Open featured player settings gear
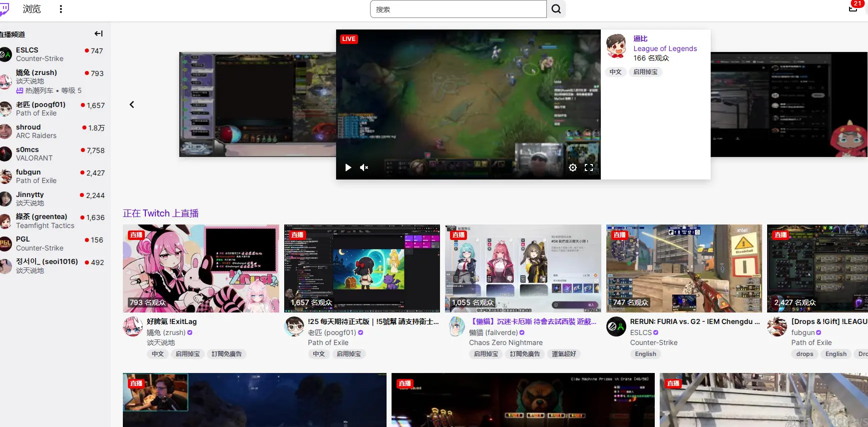 tap(573, 167)
